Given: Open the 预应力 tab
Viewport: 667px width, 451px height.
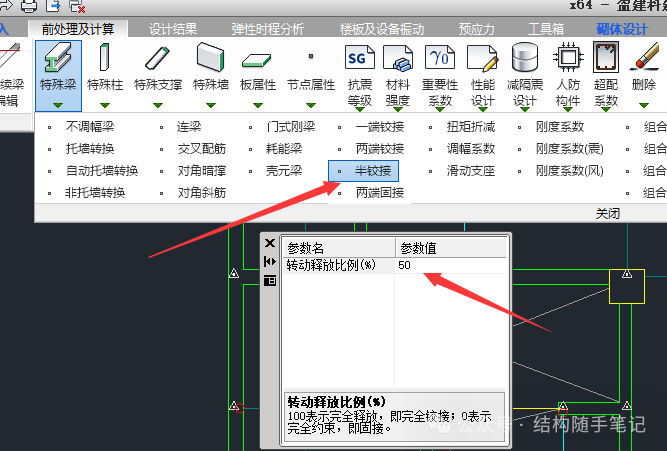Looking at the screenshot, I should point(476,29).
